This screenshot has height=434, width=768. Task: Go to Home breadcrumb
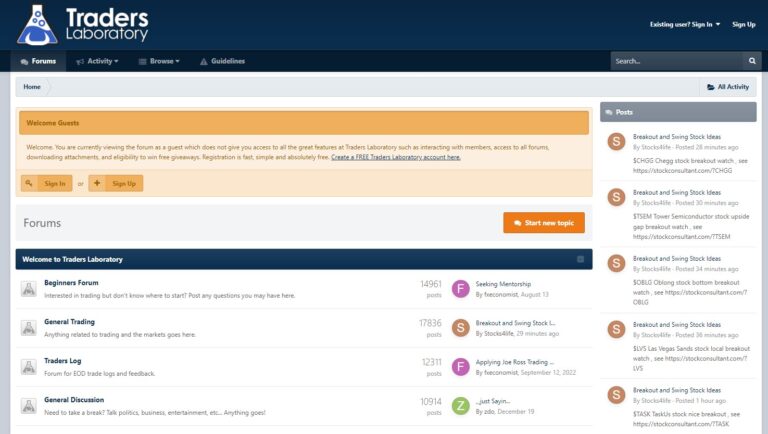coord(32,87)
